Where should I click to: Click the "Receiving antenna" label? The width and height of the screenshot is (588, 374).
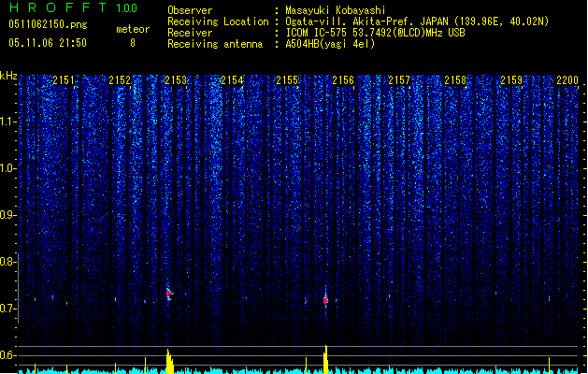click(x=215, y=44)
